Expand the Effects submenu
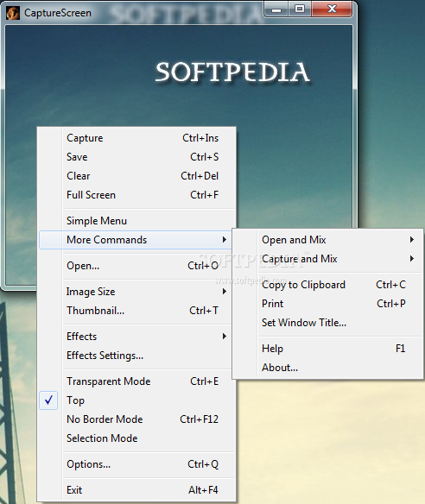Viewport: 425px width, 504px height. pyautogui.click(x=136, y=337)
